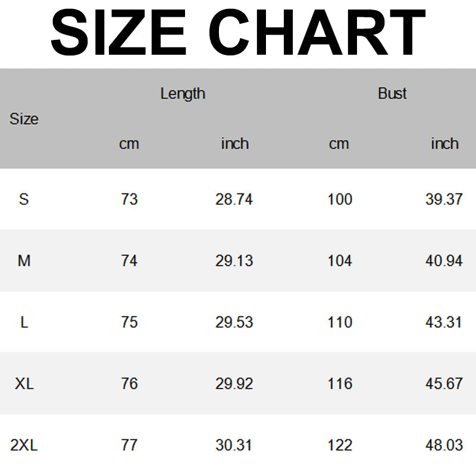The image size is (476, 476).
Task: Click the 40.94 inch bust value
Action: (x=444, y=261)
